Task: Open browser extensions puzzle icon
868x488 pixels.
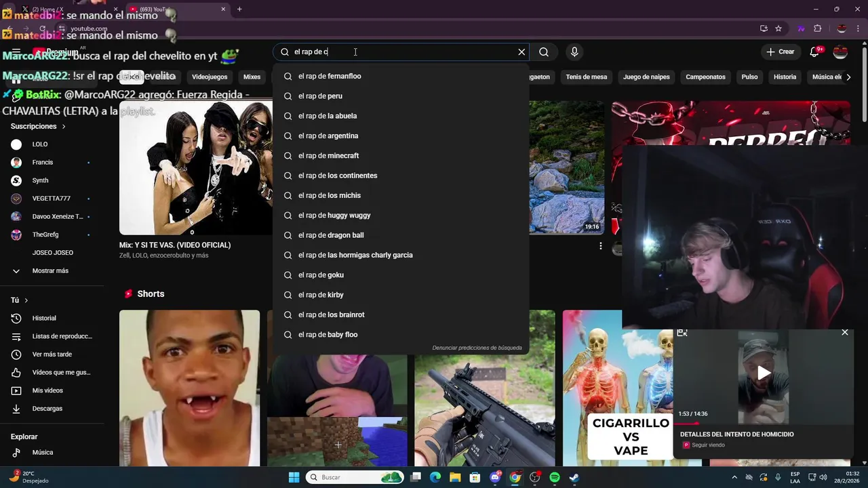Action: click(817, 28)
